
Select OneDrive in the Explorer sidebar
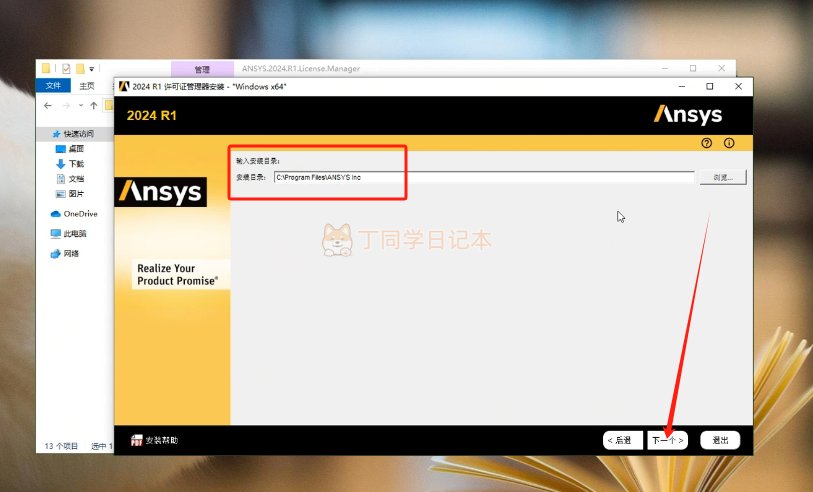click(x=74, y=214)
